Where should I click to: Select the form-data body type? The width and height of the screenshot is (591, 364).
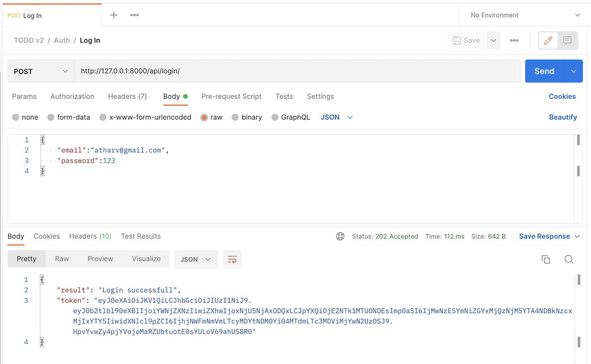(x=51, y=117)
